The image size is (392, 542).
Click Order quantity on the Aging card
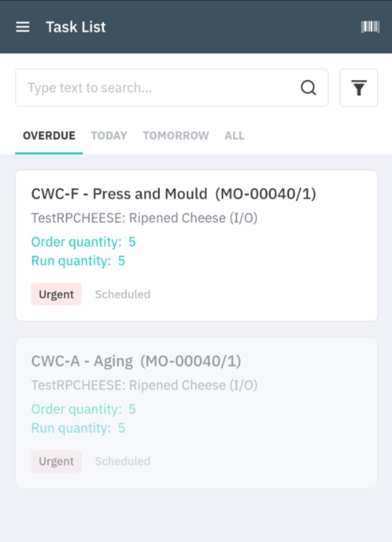(x=83, y=409)
